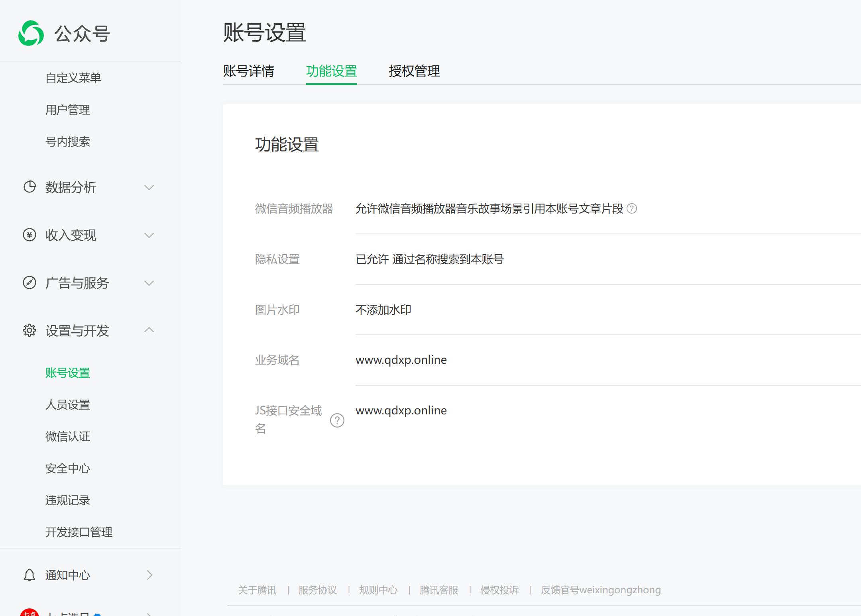
Task: Open 通知中心 right arrow
Action: (149, 575)
